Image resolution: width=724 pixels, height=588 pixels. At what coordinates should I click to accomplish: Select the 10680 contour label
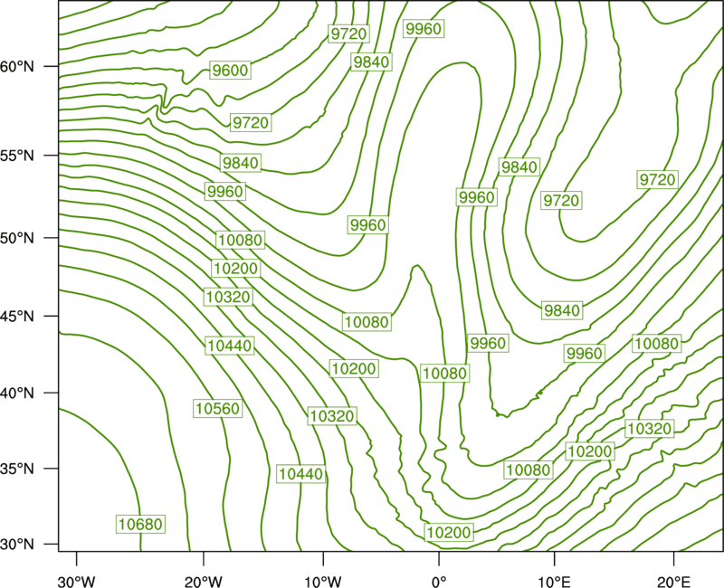pyautogui.click(x=140, y=524)
